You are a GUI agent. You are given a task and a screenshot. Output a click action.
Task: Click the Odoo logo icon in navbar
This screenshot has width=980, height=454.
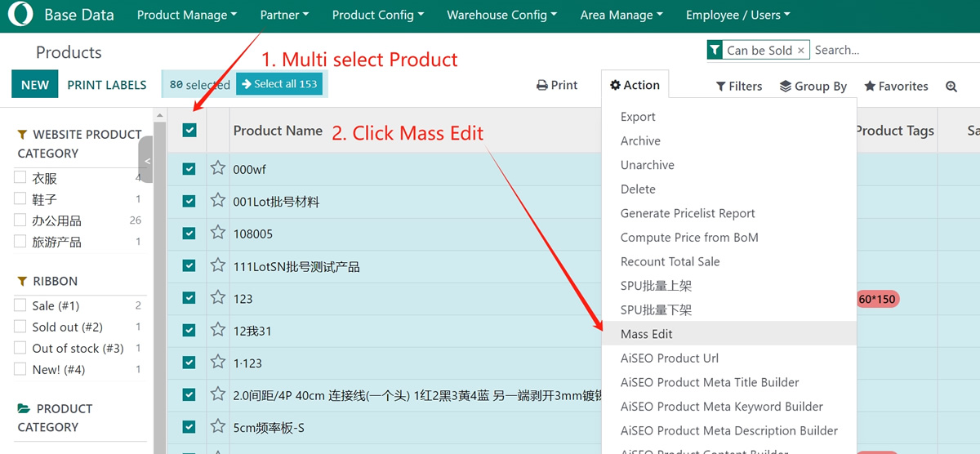coord(20,15)
